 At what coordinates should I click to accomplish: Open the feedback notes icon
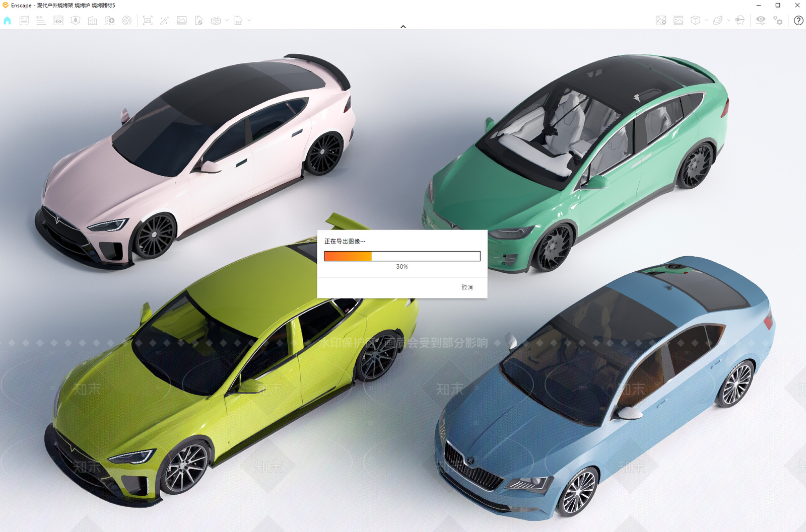[24, 21]
